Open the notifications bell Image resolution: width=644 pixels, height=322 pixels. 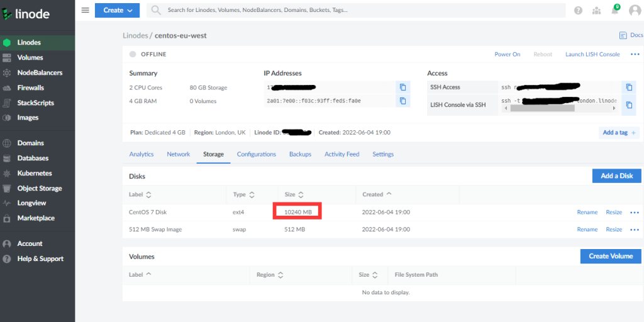[x=615, y=10]
